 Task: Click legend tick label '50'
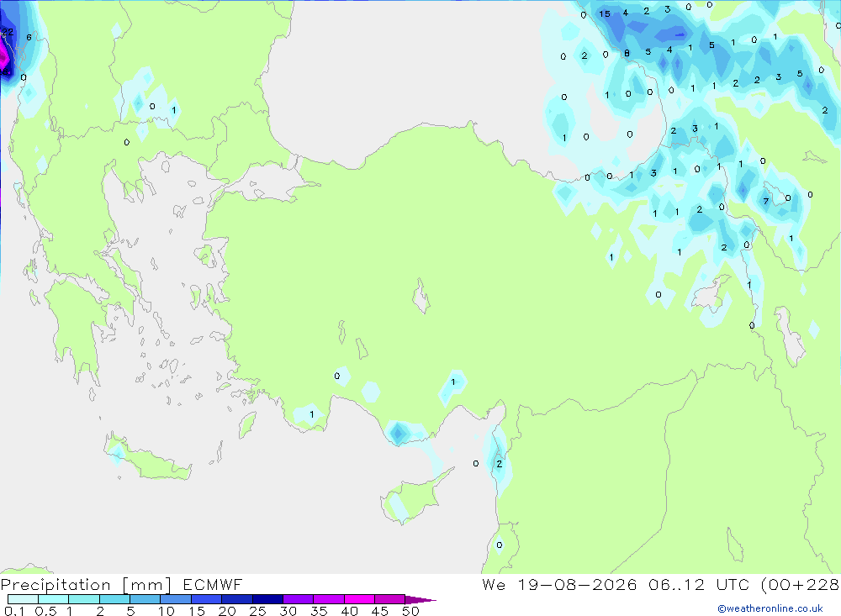(411, 611)
